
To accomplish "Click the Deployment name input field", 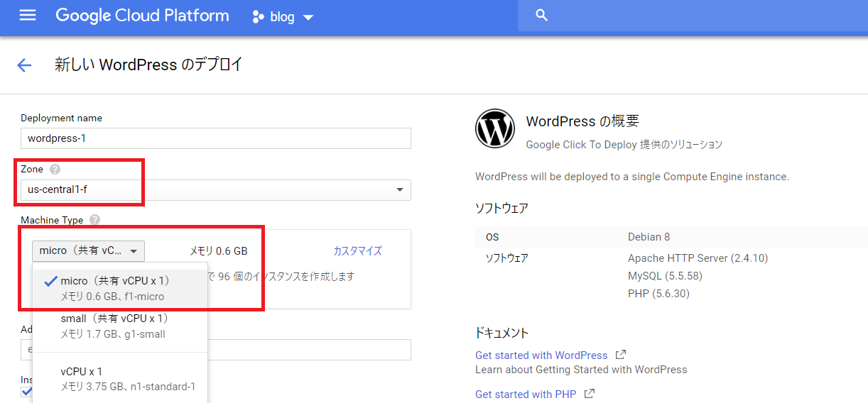I will pyautogui.click(x=215, y=138).
